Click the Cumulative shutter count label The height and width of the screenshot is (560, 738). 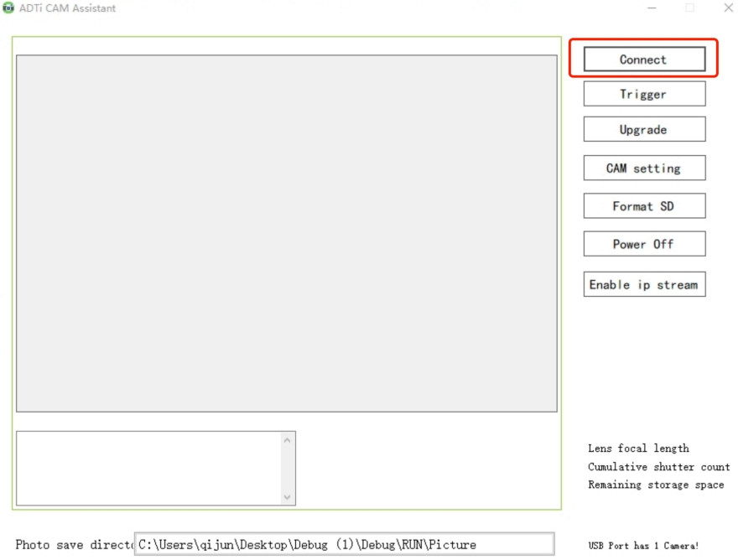coord(658,467)
